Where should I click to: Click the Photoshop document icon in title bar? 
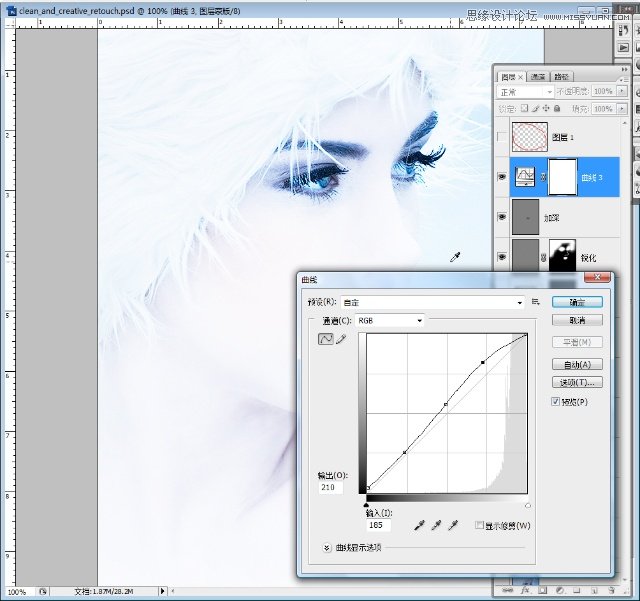[x=12, y=11]
